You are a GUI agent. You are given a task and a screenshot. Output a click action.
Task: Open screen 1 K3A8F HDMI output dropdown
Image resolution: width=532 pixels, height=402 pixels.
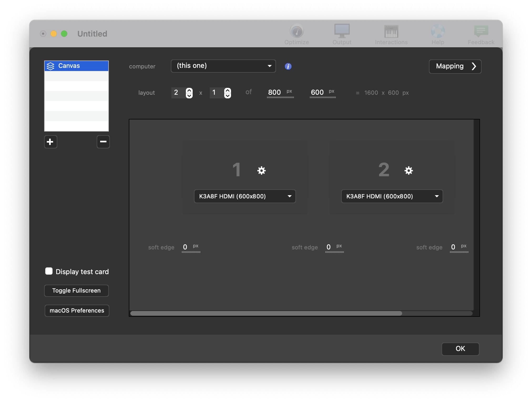pyautogui.click(x=245, y=196)
